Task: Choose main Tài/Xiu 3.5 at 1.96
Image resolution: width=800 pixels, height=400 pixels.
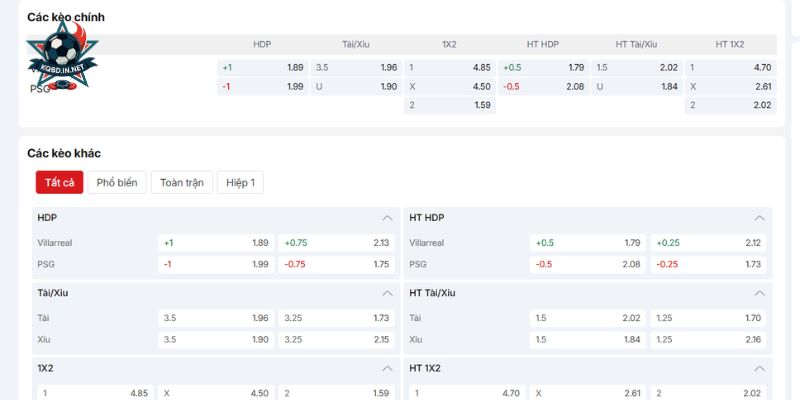Action: tap(356, 68)
